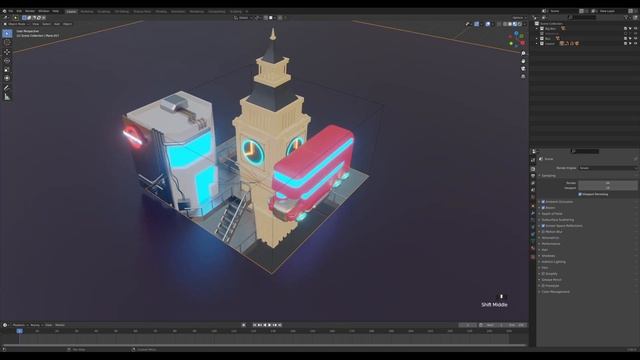640x360 pixels.
Task: Click the viewport pan hand icon
Action: (x=523, y=61)
